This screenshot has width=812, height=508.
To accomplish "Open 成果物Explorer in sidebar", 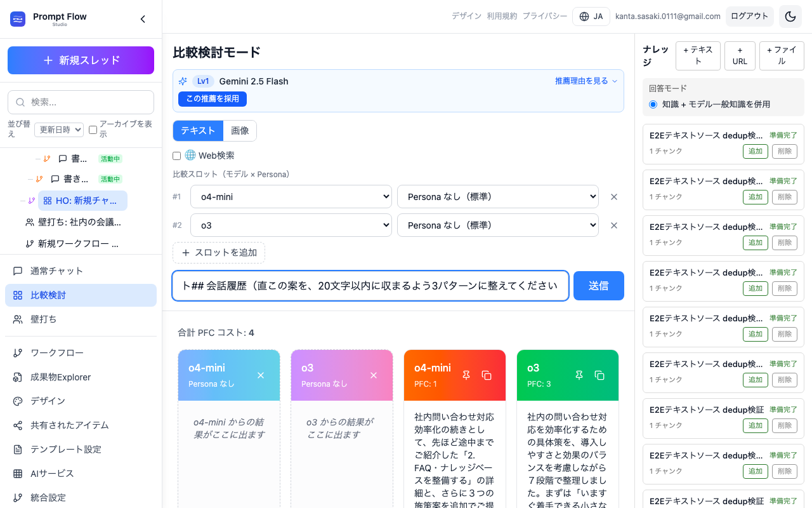I will (x=81, y=377).
